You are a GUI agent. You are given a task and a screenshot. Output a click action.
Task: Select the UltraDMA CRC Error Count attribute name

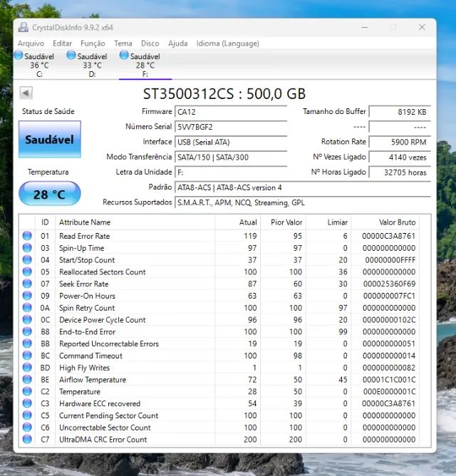(x=103, y=439)
